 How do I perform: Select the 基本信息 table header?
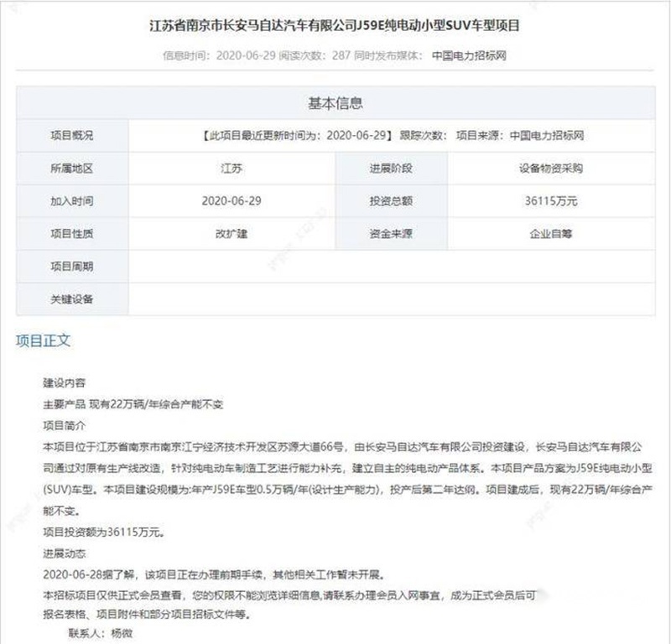(335, 103)
